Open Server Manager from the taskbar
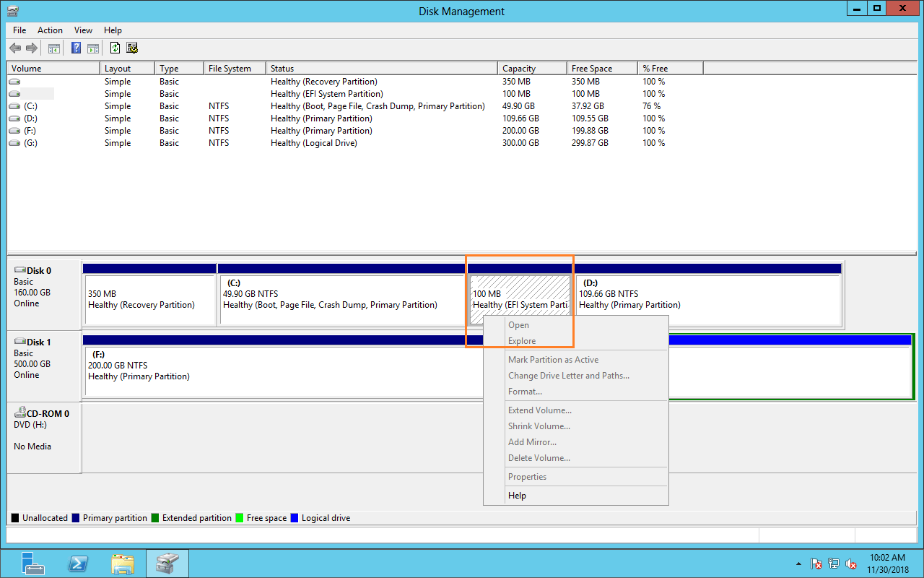Screen dimensions: 924x578 32,563
